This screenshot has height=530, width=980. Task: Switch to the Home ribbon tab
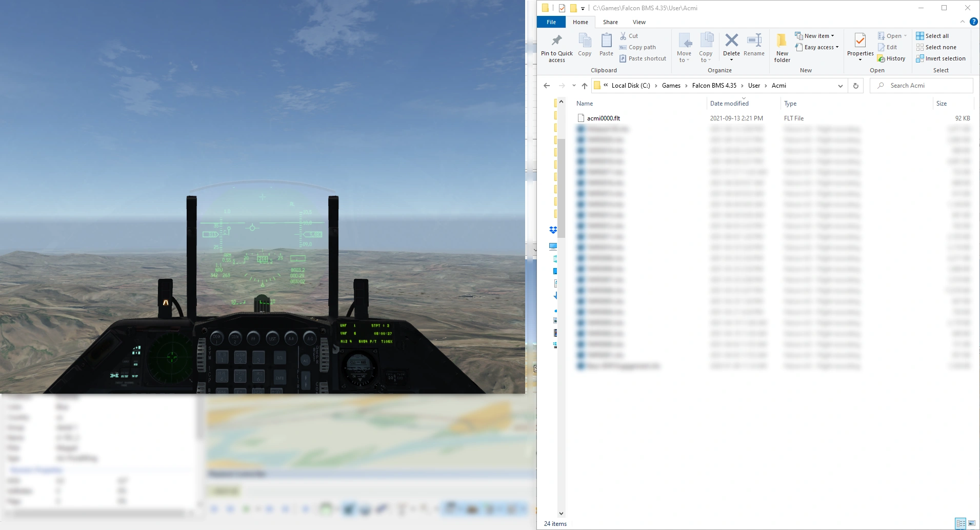[581, 22]
